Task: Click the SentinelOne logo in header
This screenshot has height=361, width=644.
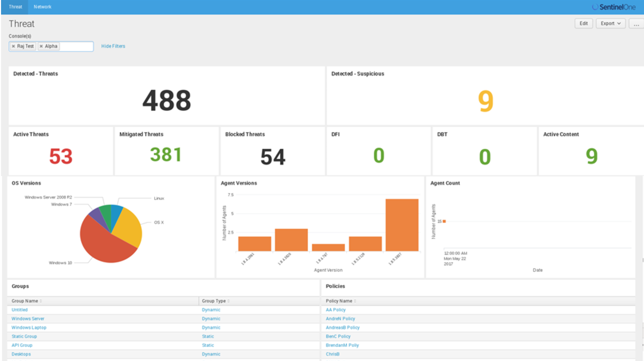Action: (614, 7)
